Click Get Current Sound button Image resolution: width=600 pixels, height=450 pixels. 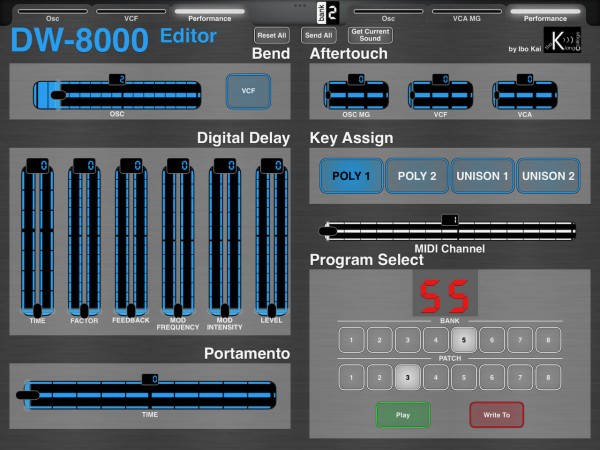370,35
